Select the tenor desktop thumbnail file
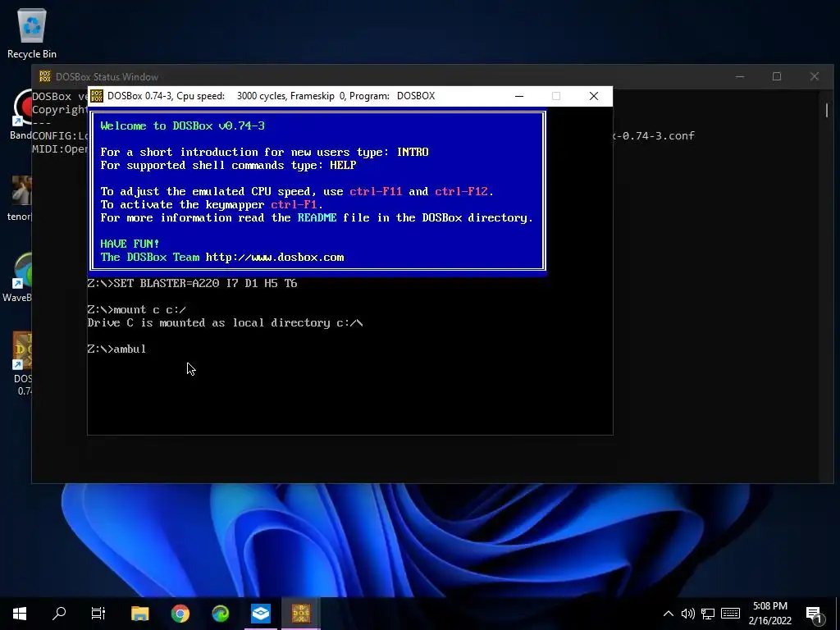 point(21,199)
